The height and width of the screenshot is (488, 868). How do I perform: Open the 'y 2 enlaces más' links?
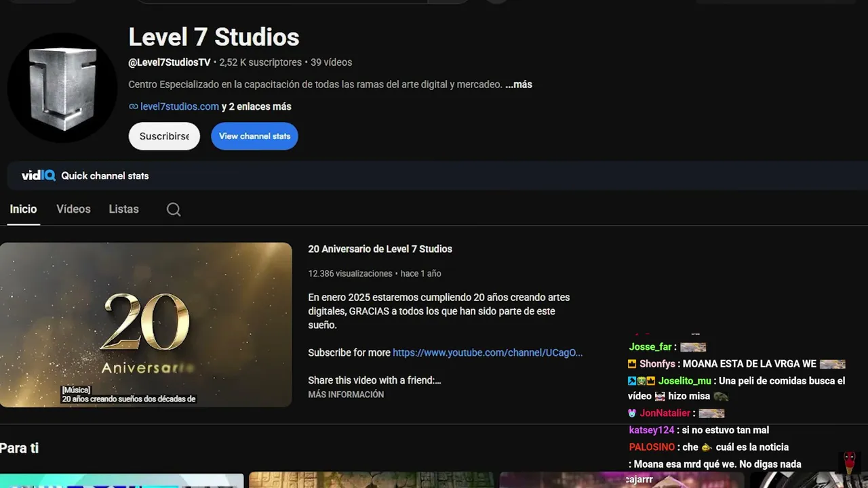tap(256, 106)
